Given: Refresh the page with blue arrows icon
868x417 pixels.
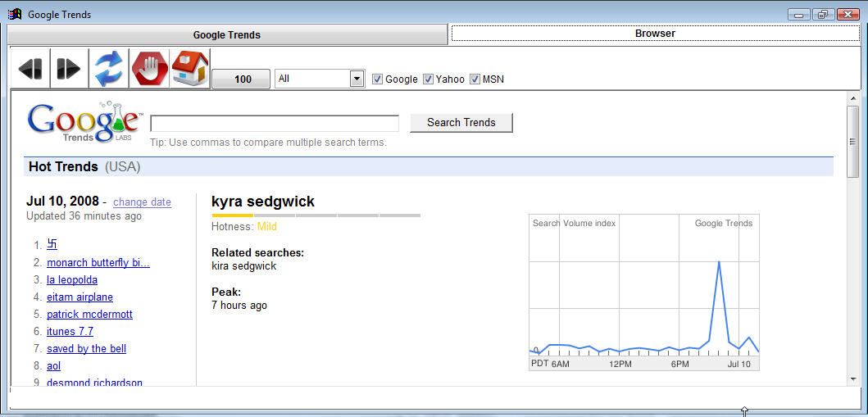Looking at the screenshot, I should click(108, 69).
